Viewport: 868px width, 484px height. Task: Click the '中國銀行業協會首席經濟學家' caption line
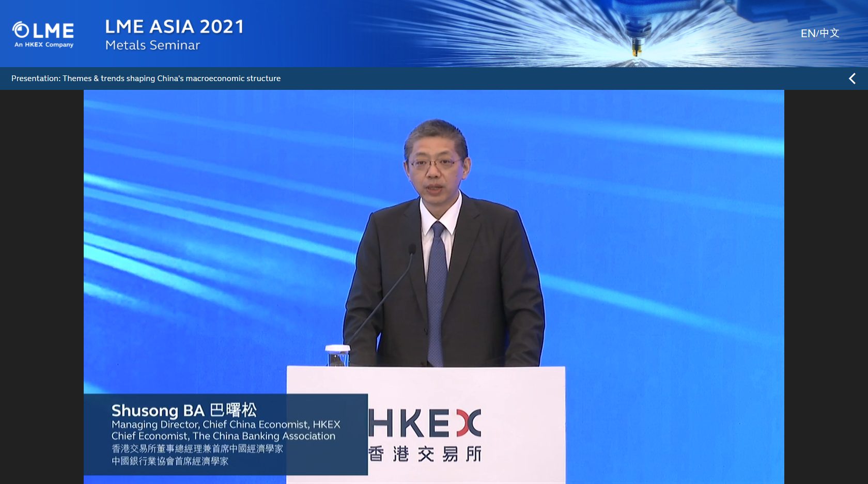[x=170, y=461]
